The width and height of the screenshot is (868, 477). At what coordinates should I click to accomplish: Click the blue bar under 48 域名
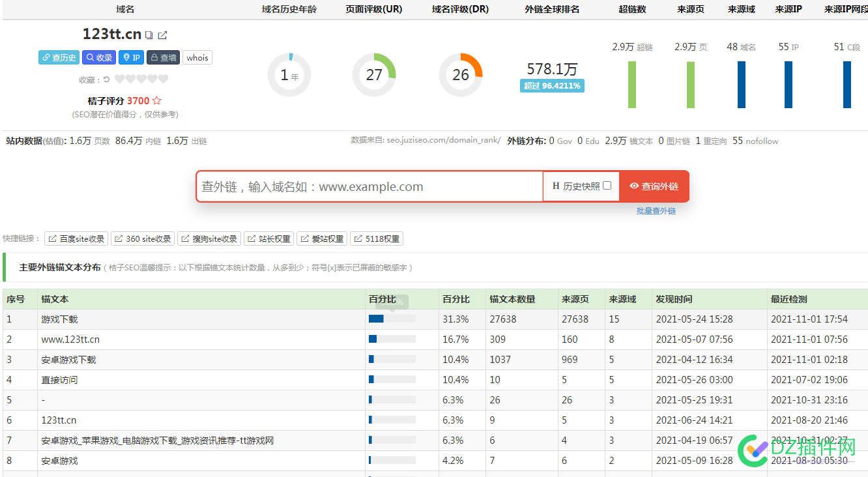point(742,85)
